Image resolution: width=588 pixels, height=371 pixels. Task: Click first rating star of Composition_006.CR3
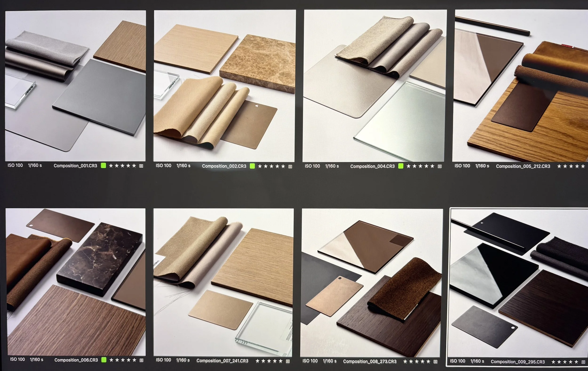pyautogui.click(x=111, y=360)
